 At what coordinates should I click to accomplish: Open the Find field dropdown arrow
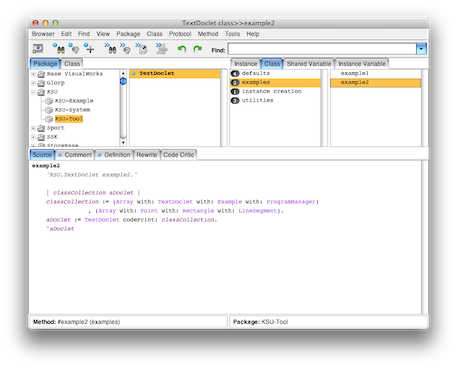421,49
